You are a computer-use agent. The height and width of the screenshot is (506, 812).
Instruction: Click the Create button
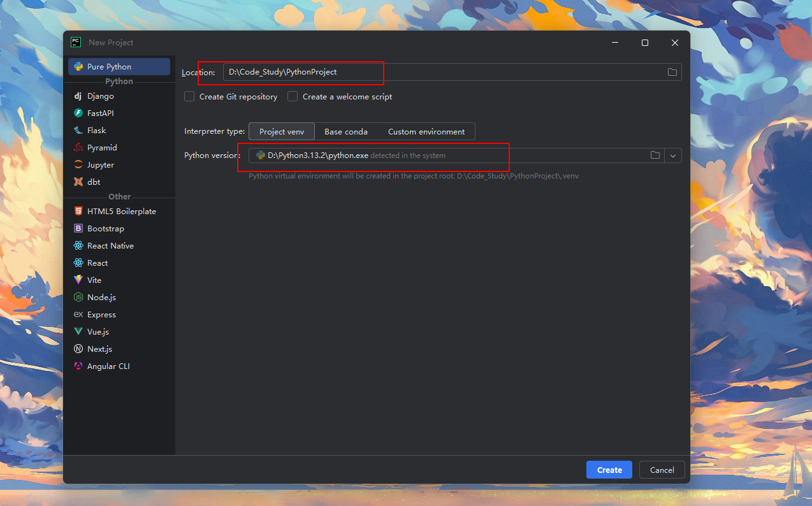[x=609, y=470]
